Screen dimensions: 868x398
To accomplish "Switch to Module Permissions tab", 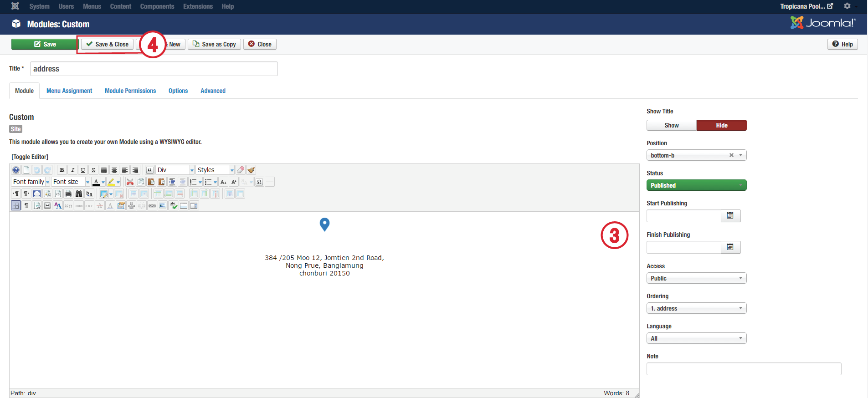I will tap(130, 91).
